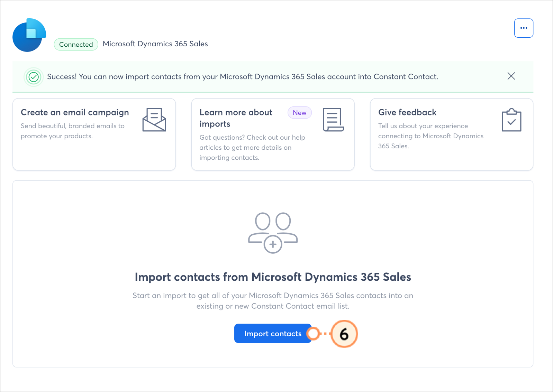Open the Learn more about imports card
The height and width of the screenshot is (392, 553).
pos(273,134)
